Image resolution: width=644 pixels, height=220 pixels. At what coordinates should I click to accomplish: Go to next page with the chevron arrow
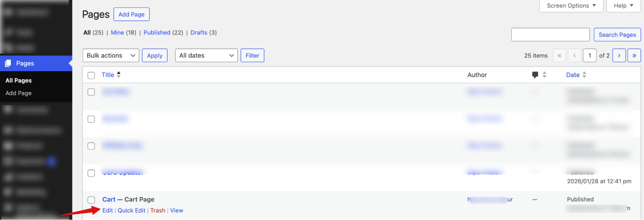click(619, 55)
